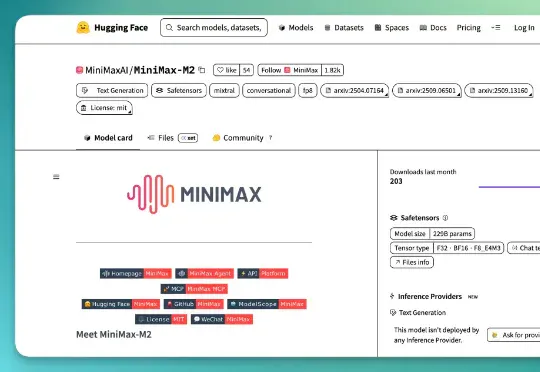Open the API Platform badge

coord(263,273)
